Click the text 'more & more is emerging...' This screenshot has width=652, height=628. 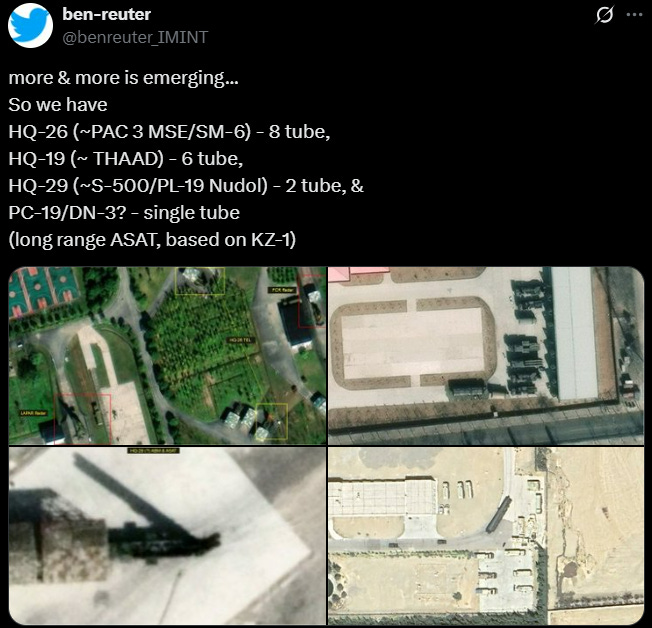123,78
